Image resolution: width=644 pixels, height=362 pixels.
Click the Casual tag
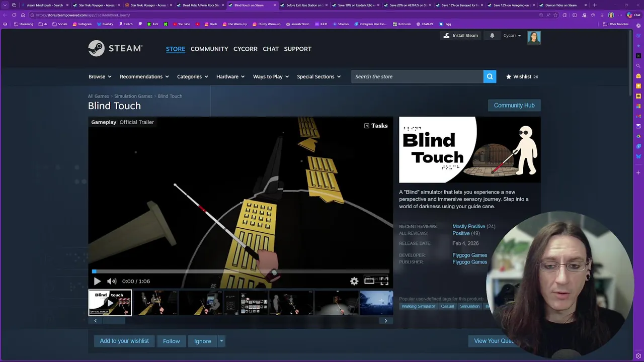[x=447, y=306]
